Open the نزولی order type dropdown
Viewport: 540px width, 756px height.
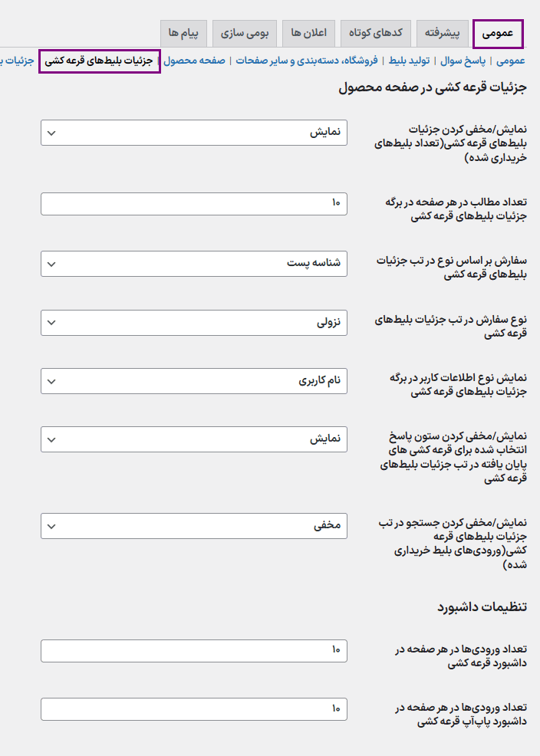click(194, 323)
